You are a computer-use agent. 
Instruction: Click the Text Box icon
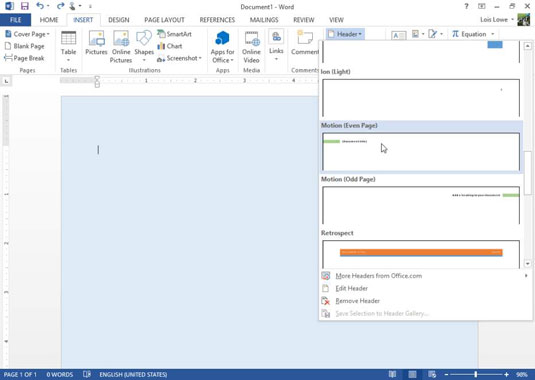coord(399,35)
